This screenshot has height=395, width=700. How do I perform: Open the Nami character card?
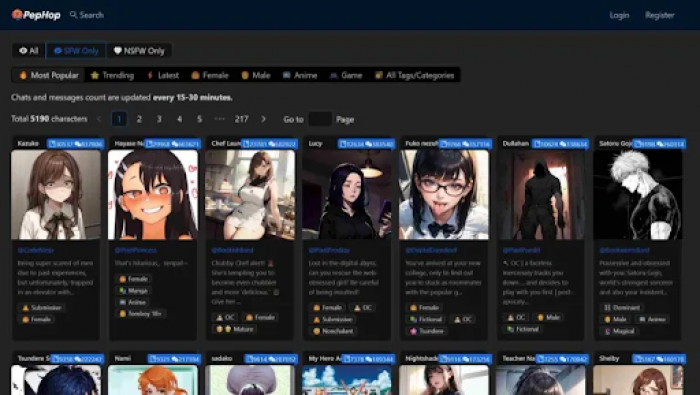(x=153, y=374)
